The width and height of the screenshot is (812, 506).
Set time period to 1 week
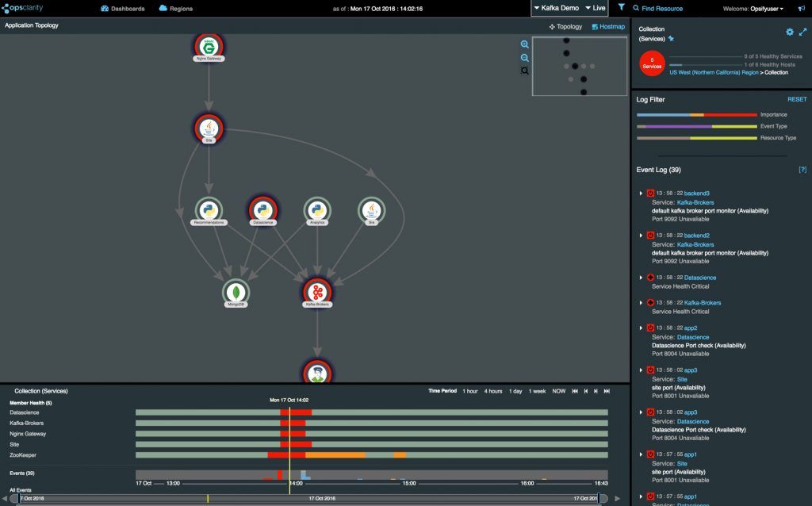(x=537, y=391)
